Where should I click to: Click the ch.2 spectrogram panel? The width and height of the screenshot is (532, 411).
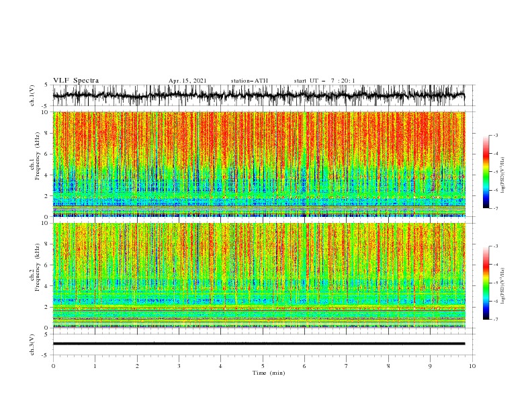coord(259,275)
